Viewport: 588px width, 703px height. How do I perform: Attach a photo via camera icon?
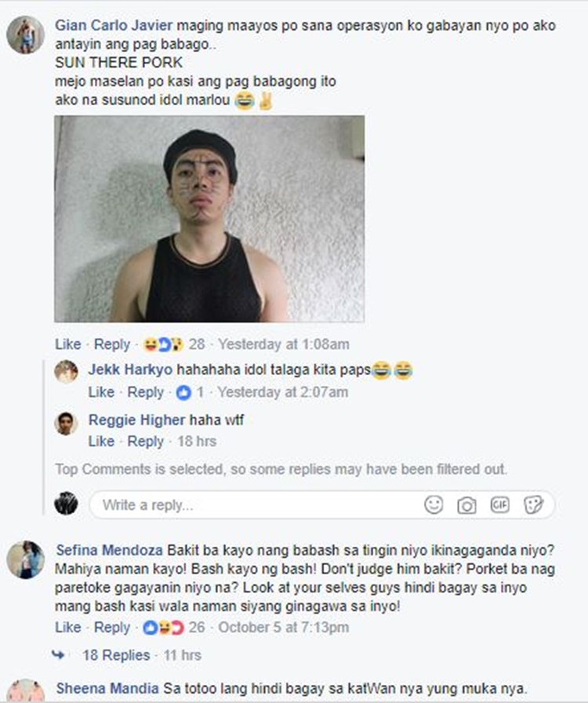pyautogui.click(x=466, y=506)
